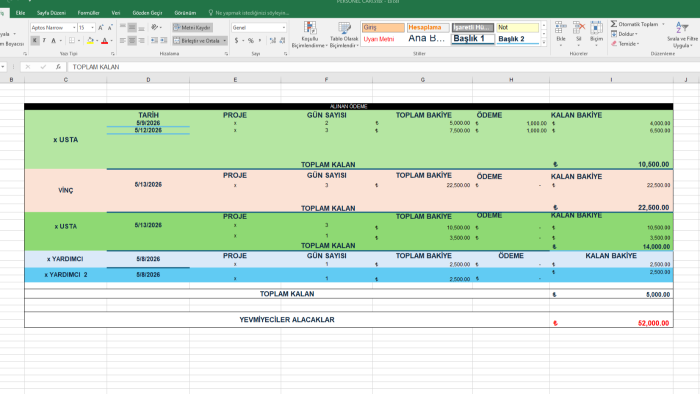The height and width of the screenshot is (394, 700).
Task: Open the fill color dropdown arrow
Action: click(97, 41)
